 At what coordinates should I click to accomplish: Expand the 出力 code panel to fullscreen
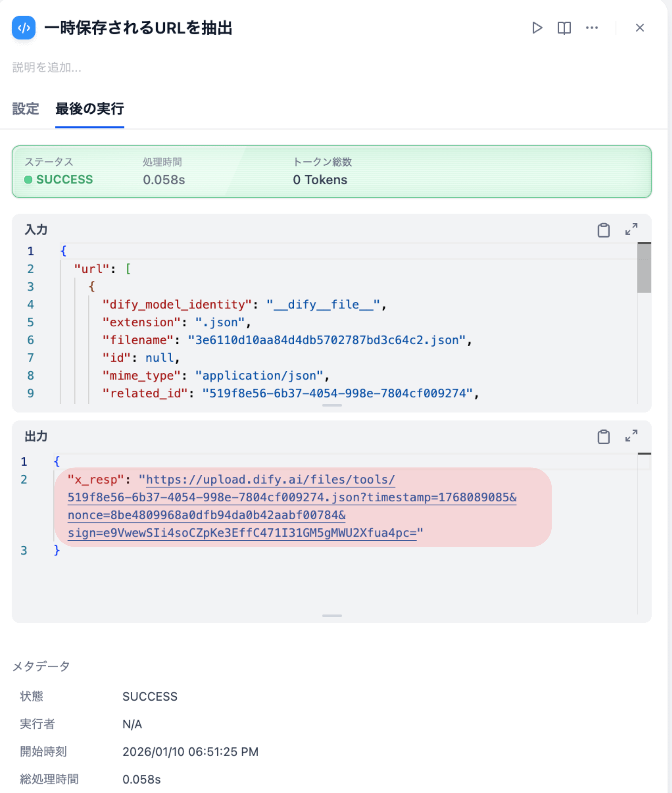(631, 436)
